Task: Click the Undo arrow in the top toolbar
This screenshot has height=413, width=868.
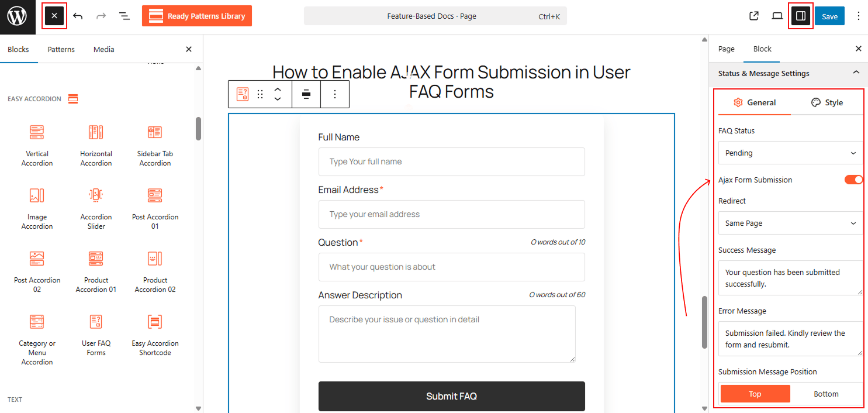Action: point(78,16)
